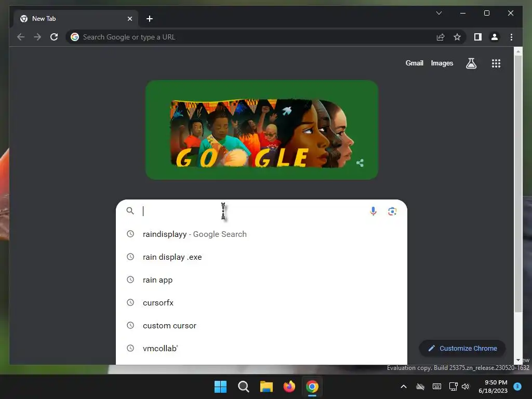Open a new tab with plus button
This screenshot has width=532, height=399.
point(149,19)
